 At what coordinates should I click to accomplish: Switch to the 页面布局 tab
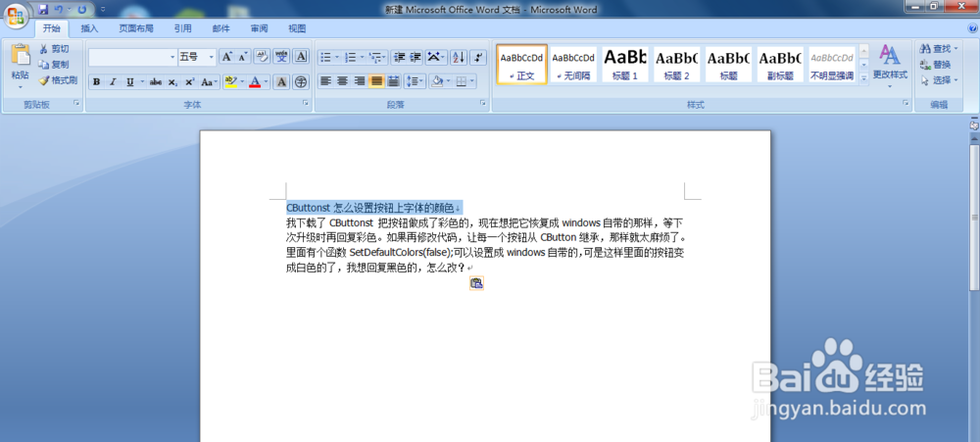136,28
